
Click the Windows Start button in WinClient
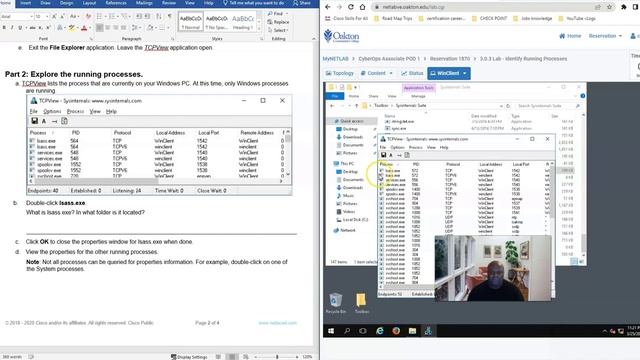point(331,331)
